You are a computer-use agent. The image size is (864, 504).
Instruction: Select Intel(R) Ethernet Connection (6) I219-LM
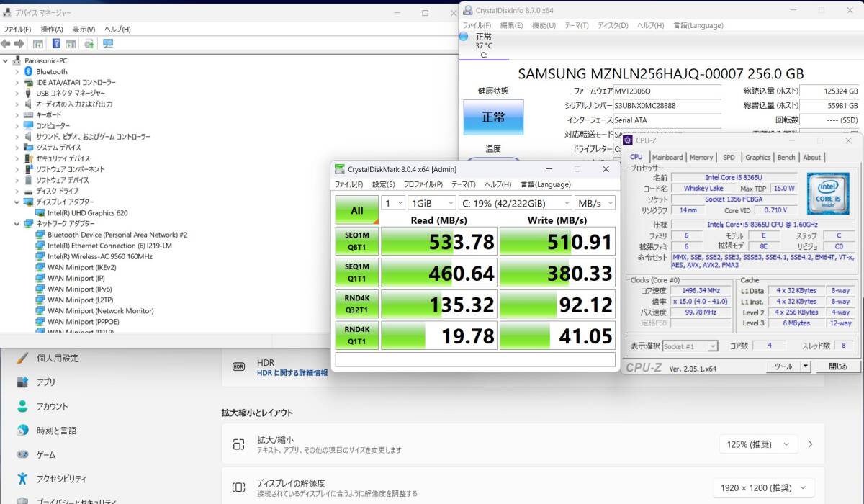109,246
